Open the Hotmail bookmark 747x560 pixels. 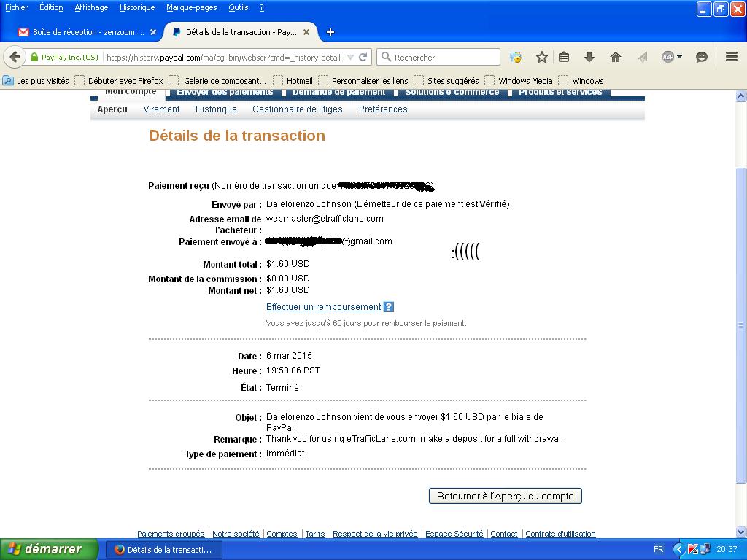[293, 81]
